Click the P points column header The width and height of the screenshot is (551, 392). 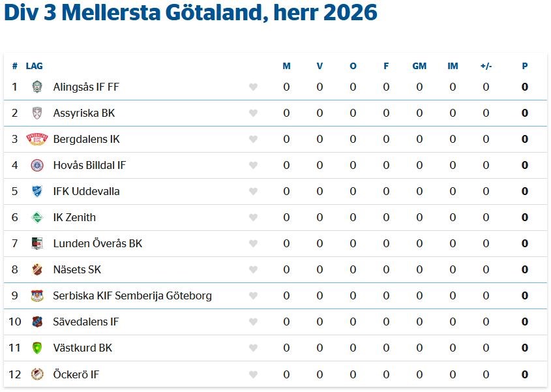tap(525, 66)
